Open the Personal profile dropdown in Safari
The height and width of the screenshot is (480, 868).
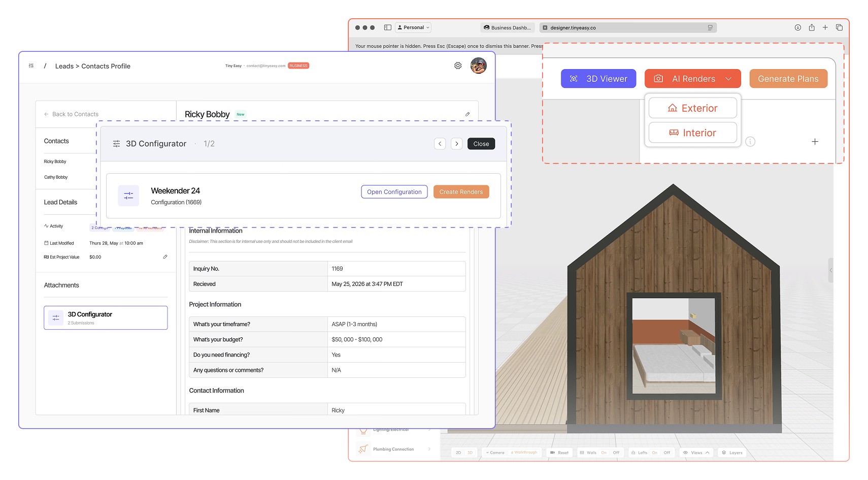click(414, 27)
